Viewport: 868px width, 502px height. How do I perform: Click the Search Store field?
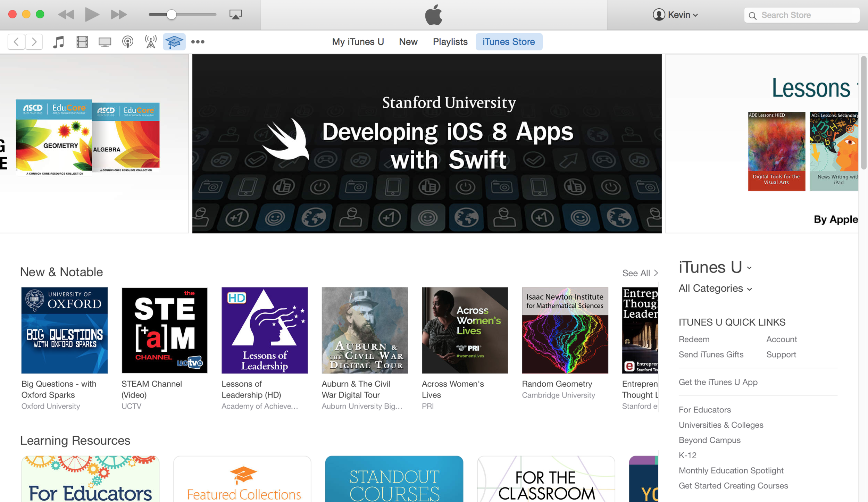point(802,15)
